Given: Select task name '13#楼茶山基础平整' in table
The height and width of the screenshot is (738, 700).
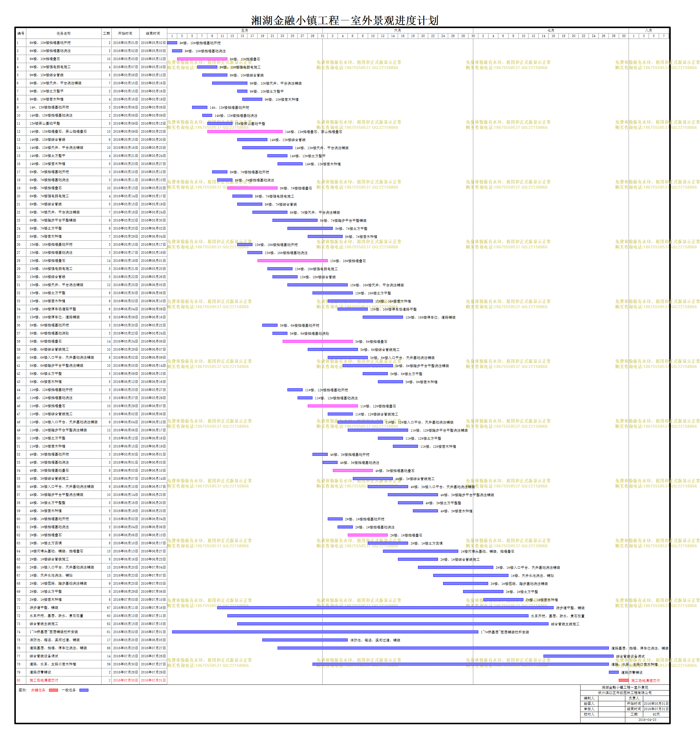Looking at the screenshot, I should [x=45, y=123].
